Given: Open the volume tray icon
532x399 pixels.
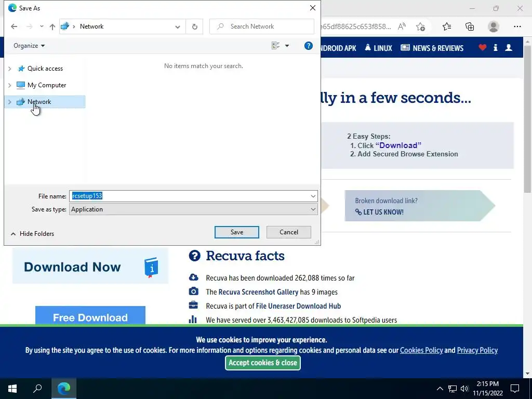Looking at the screenshot, I should pyautogui.click(x=464, y=389).
